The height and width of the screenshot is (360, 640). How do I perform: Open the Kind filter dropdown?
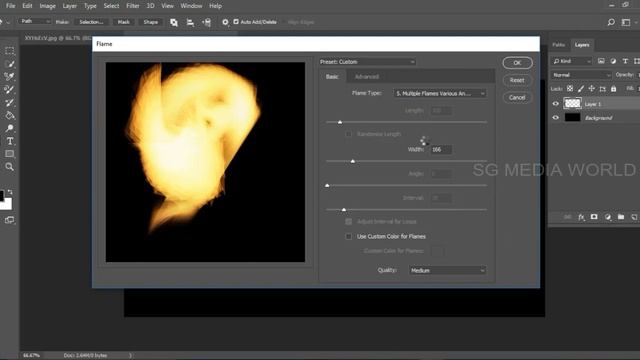coord(571,61)
